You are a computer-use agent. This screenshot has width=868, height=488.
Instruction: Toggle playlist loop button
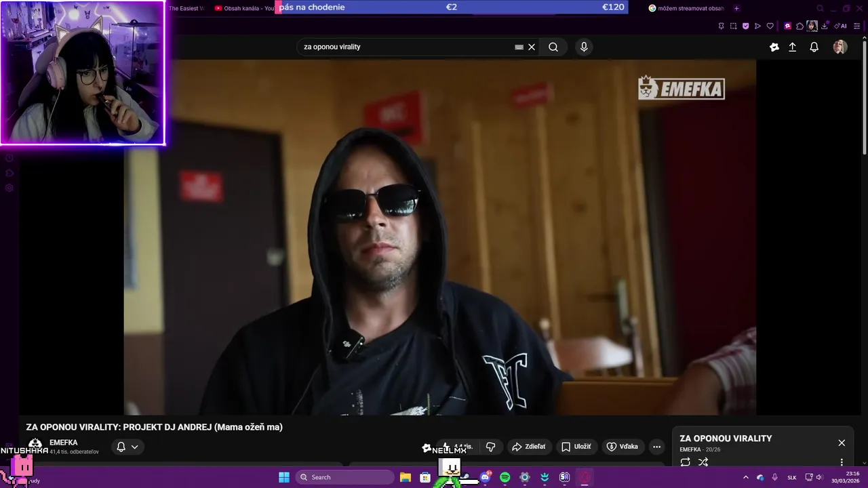point(686,462)
